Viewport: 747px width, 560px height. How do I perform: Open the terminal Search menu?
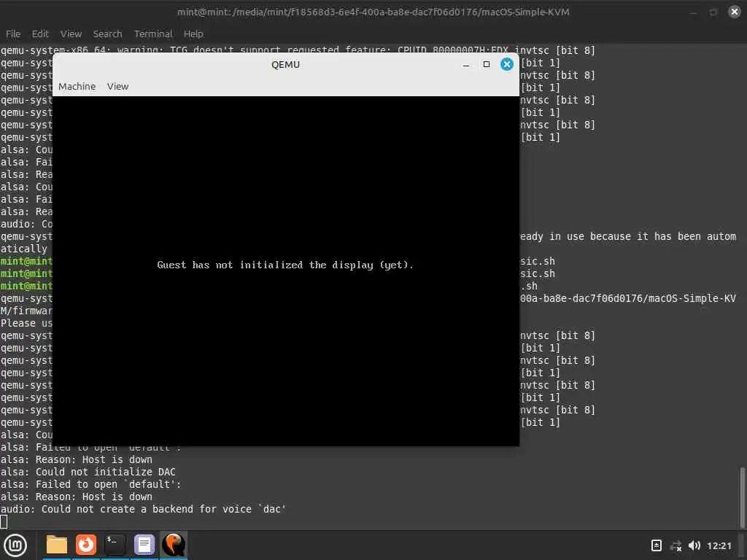107,34
